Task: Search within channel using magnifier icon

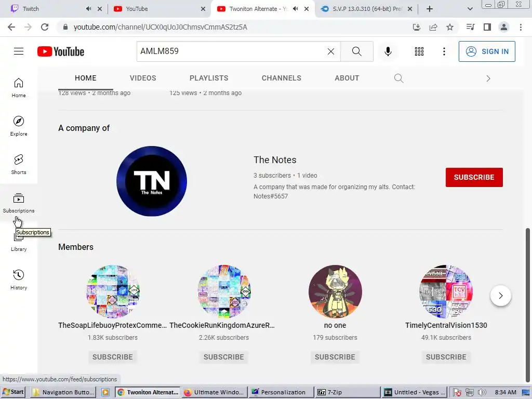Action: 398,78
